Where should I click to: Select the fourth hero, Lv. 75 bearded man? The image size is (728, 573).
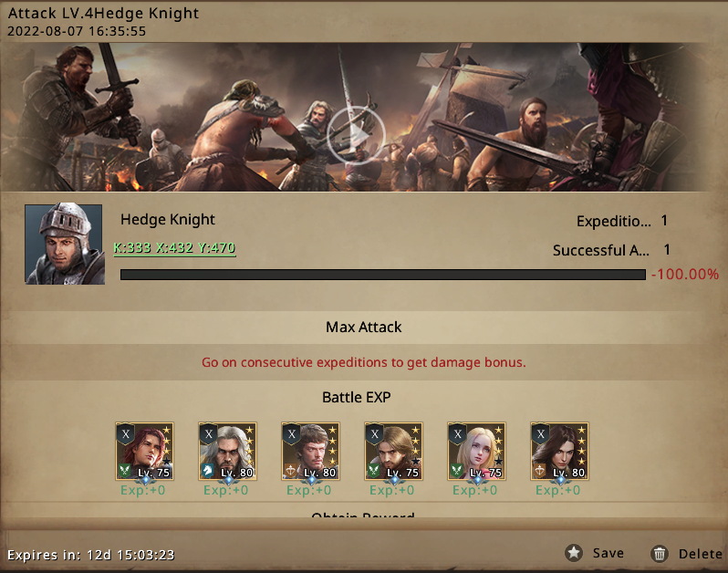pos(393,451)
